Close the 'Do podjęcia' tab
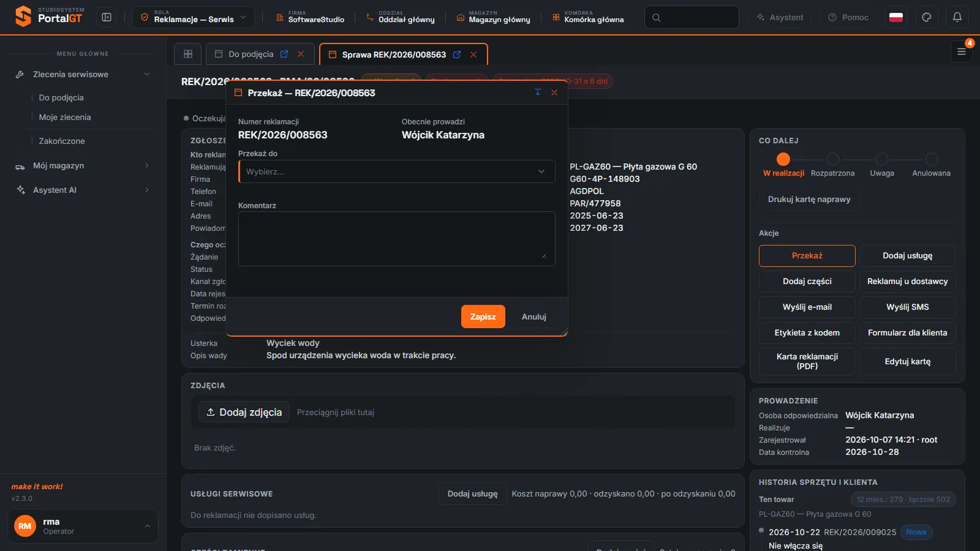Screen dimensions: 980x551 click(301, 54)
